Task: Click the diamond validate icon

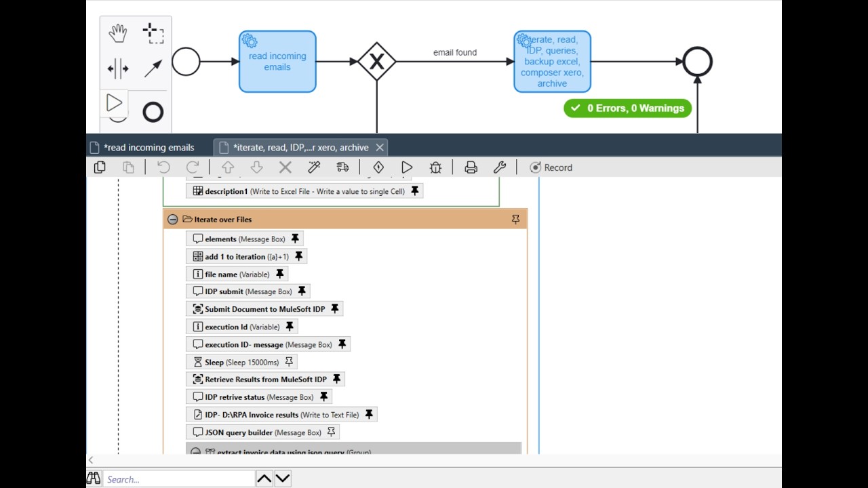Action: pos(378,167)
